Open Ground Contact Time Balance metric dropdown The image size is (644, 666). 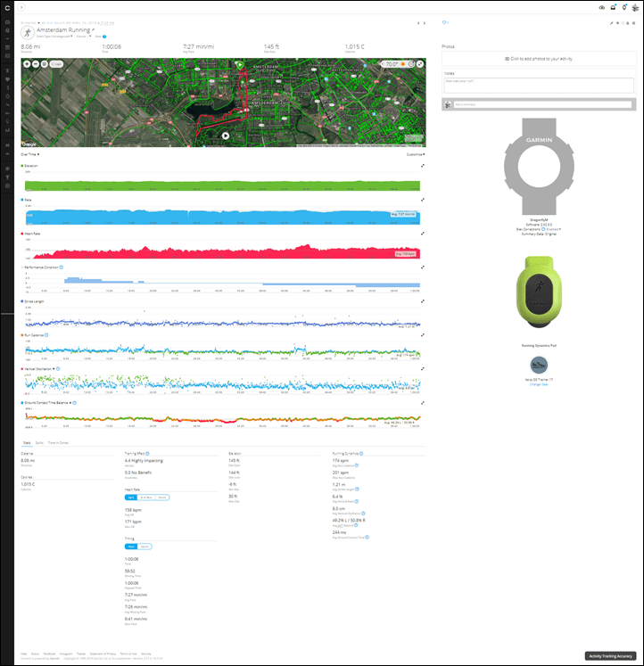pyautogui.click(x=70, y=403)
